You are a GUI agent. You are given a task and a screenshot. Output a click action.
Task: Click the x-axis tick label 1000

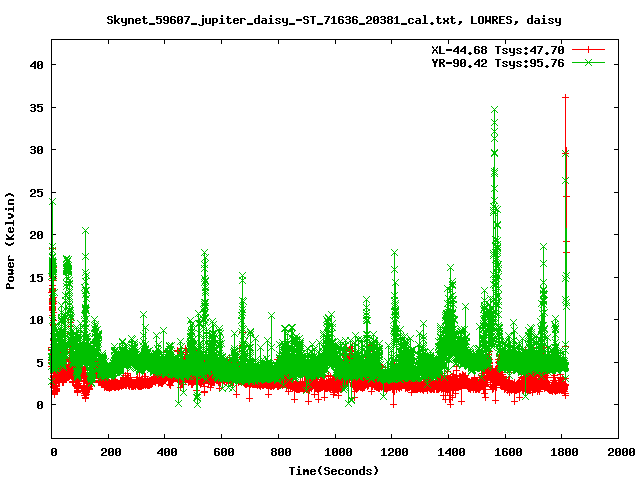(x=338, y=452)
